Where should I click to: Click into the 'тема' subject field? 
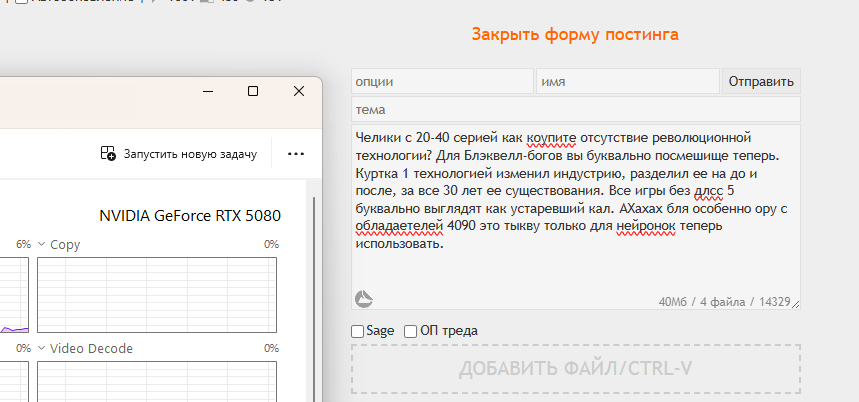pyautogui.click(x=576, y=110)
